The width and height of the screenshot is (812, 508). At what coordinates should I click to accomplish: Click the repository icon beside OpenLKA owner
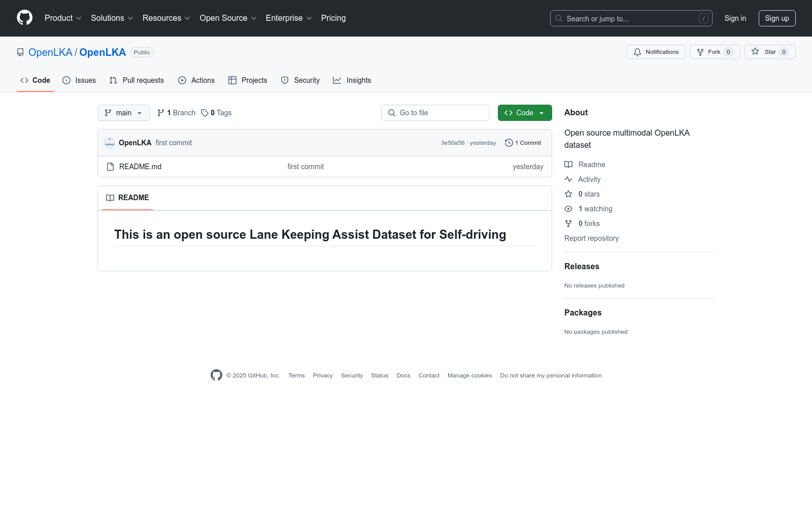[x=20, y=52]
